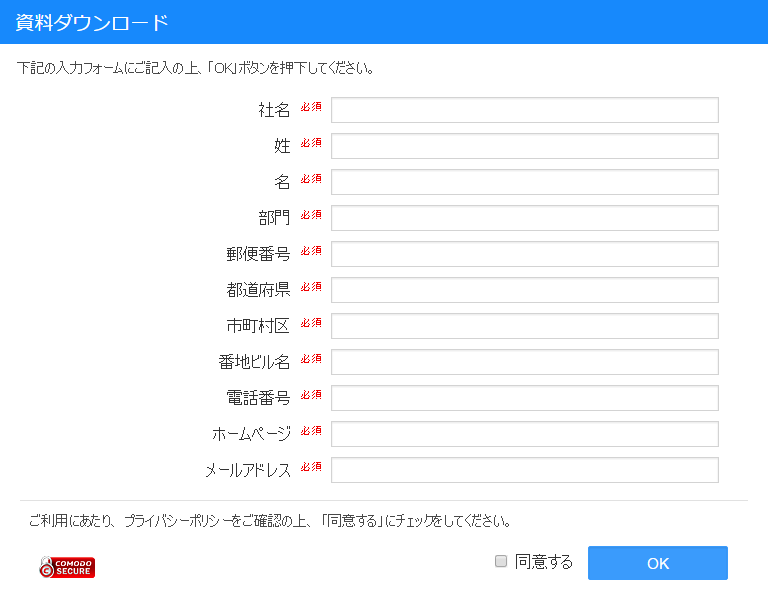Click the メールアドレス input field
768x602 pixels.
click(525, 470)
